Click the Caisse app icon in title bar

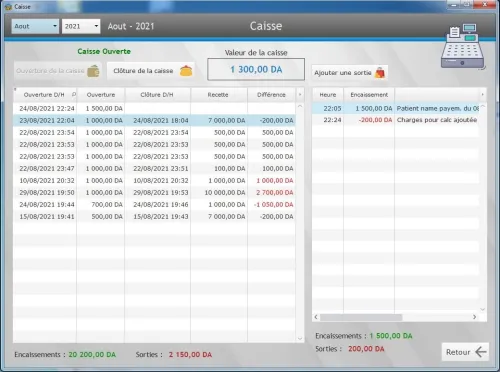pos(8,7)
